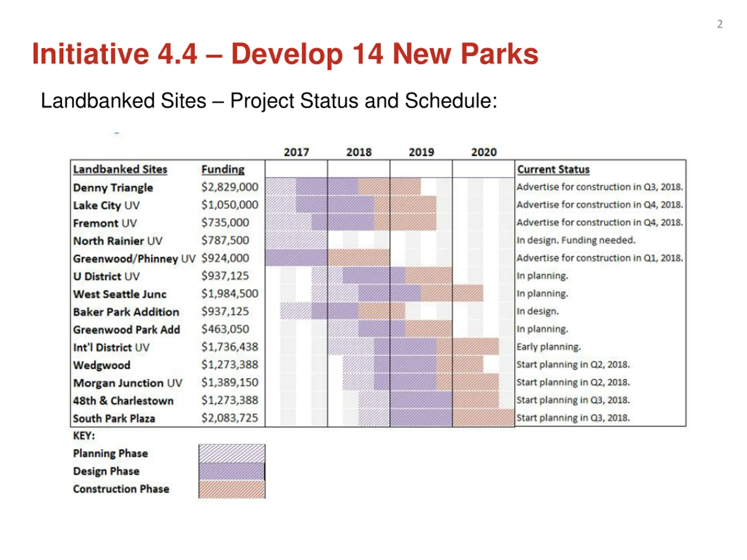
Task: Select the 'Fremont UV' site name
Action: click(x=105, y=223)
